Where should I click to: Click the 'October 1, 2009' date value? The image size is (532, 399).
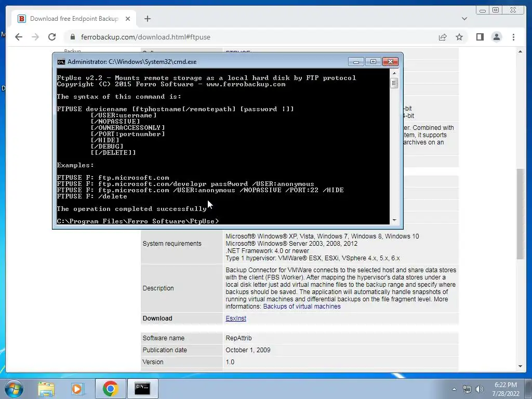point(248,350)
